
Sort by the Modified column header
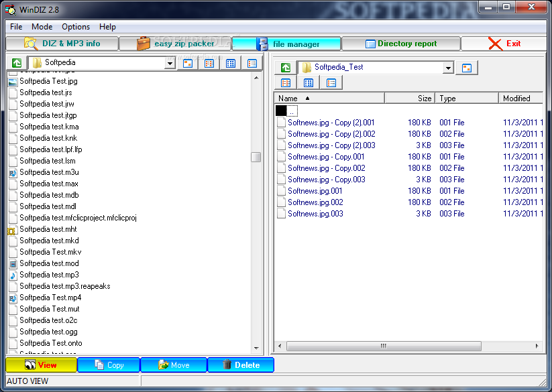[521, 98]
